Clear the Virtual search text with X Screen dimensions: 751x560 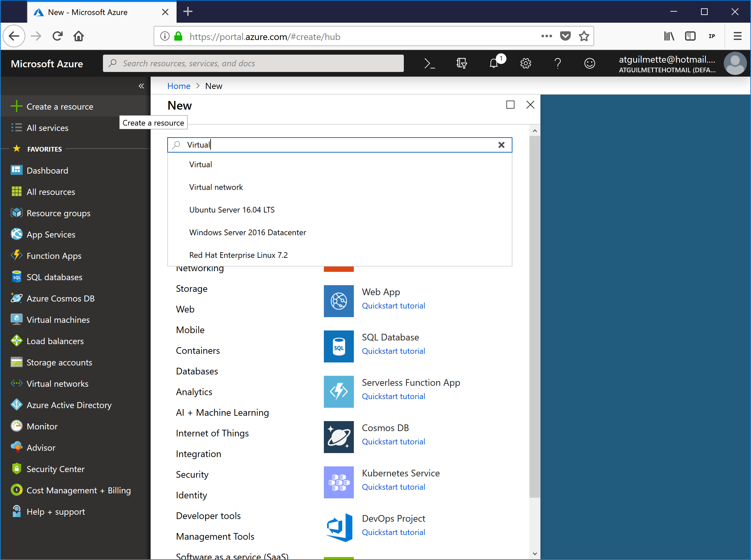501,145
